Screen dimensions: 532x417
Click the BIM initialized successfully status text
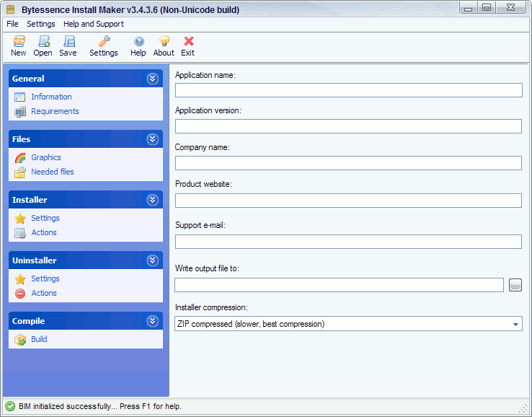click(x=100, y=406)
